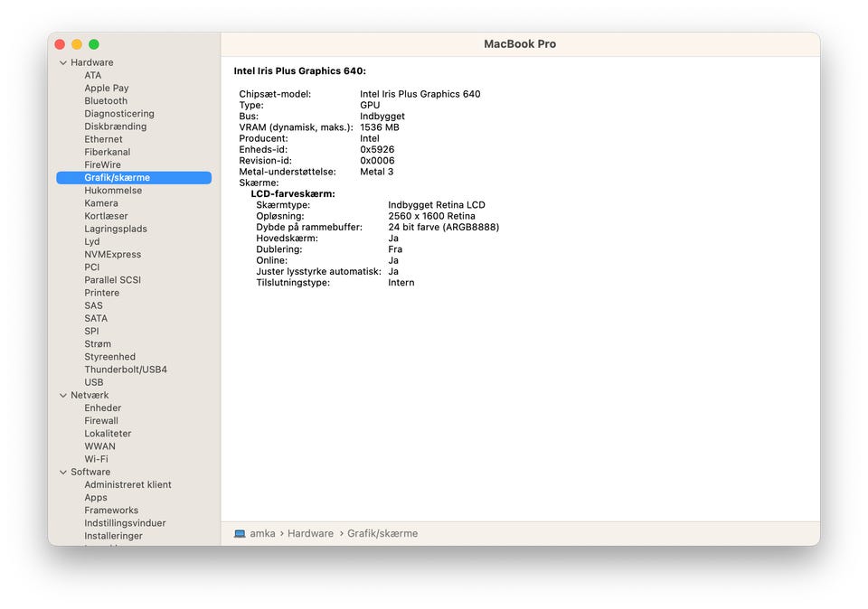Click the Netværk category label
This screenshot has width=868, height=609.
(90, 396)
